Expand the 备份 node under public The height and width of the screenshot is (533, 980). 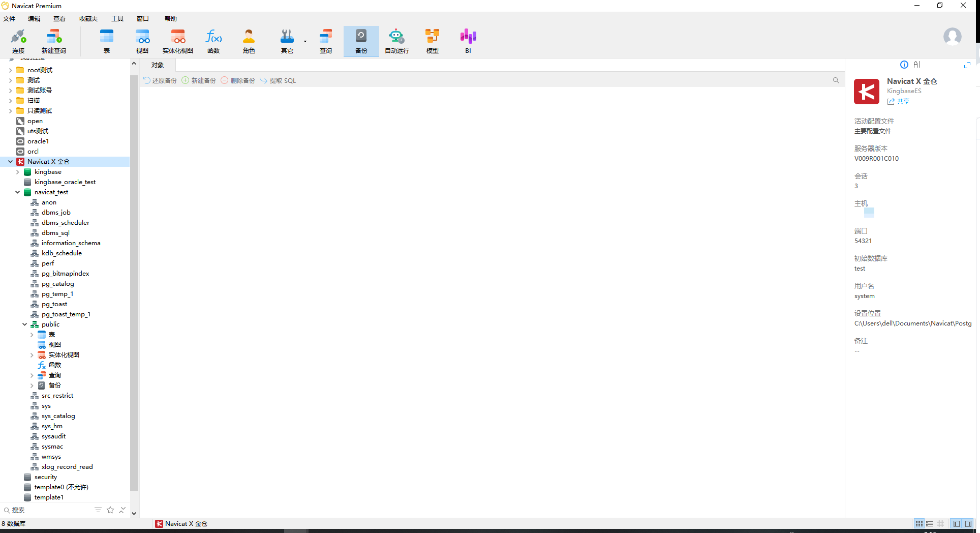click(32, 386)
